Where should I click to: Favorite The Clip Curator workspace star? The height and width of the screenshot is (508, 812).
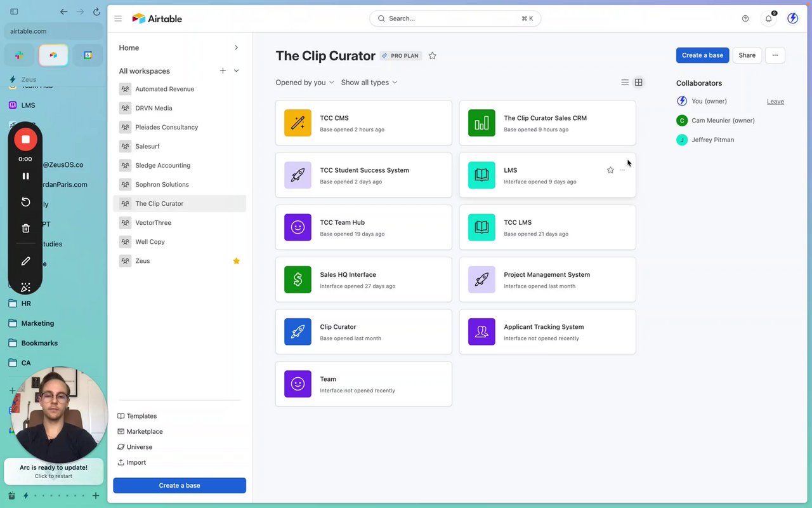(432, 56)
